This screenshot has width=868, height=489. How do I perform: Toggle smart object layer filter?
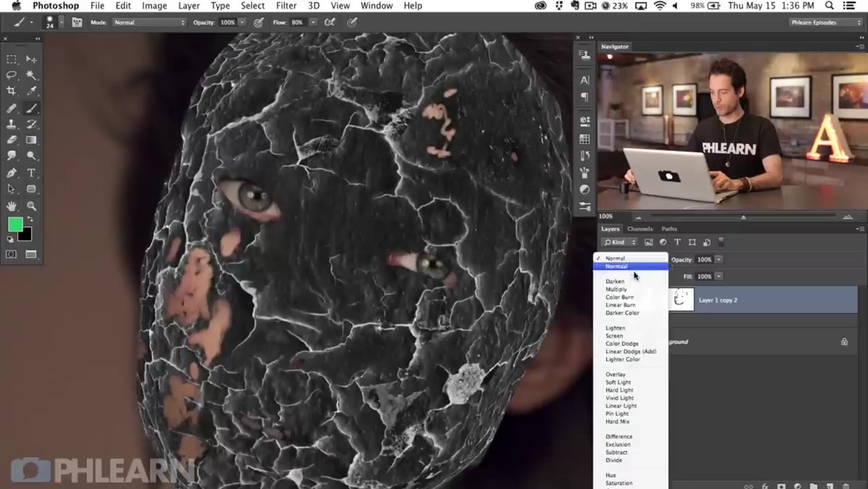tap(707, 242)
